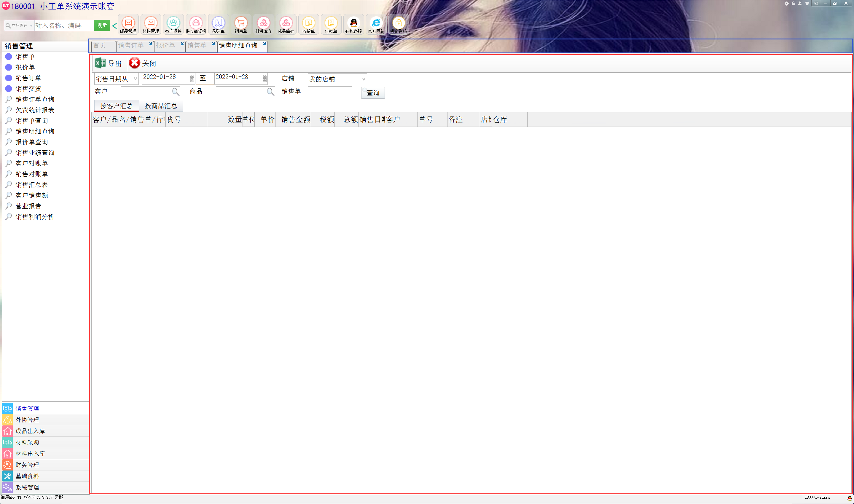This screenshot has height=504, width=854.
Task: Click the 查询 button
Action: [x=373, y=93]
